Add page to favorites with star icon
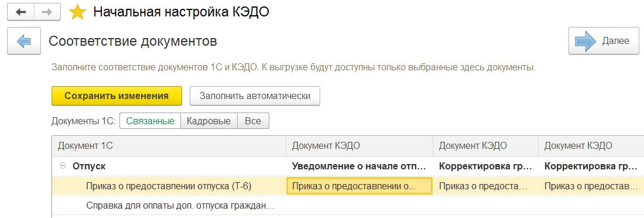 77,12
